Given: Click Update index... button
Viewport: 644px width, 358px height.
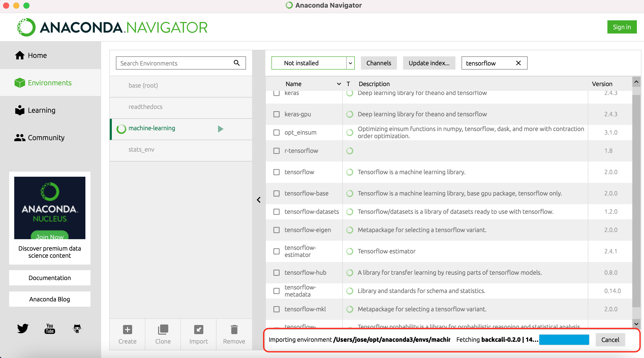Looking at the screenshot, I should pyautogui.click(x=429, y=63).
